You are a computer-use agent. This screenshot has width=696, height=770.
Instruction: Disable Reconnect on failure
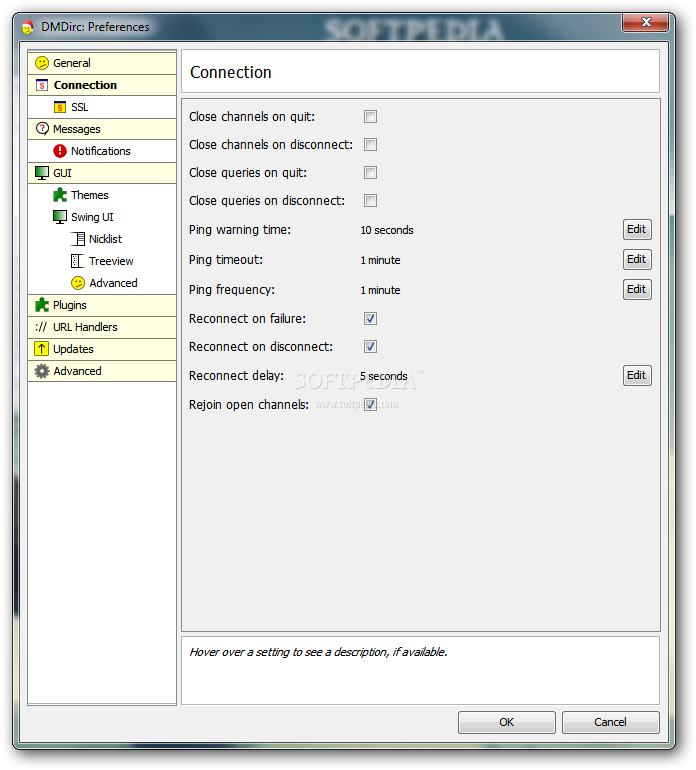(370, 319)
